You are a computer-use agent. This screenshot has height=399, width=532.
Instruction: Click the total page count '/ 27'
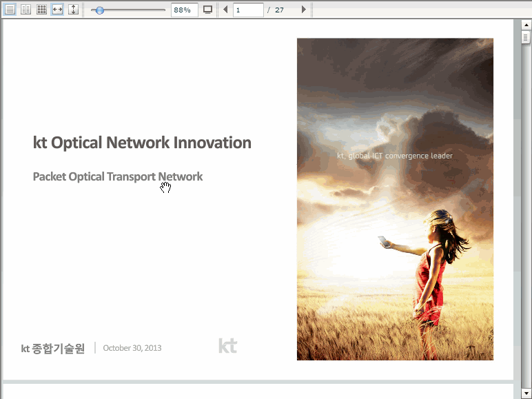(275, 10)
